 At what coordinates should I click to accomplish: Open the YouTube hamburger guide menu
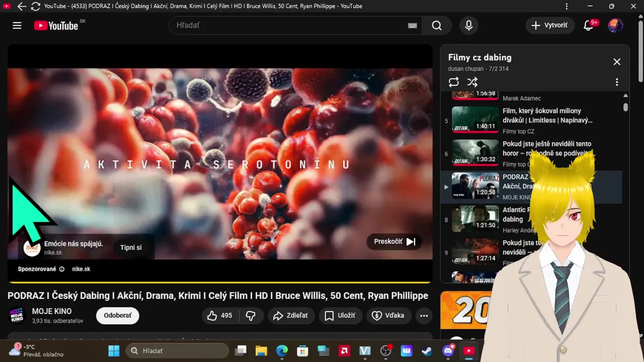click(17, 25)
